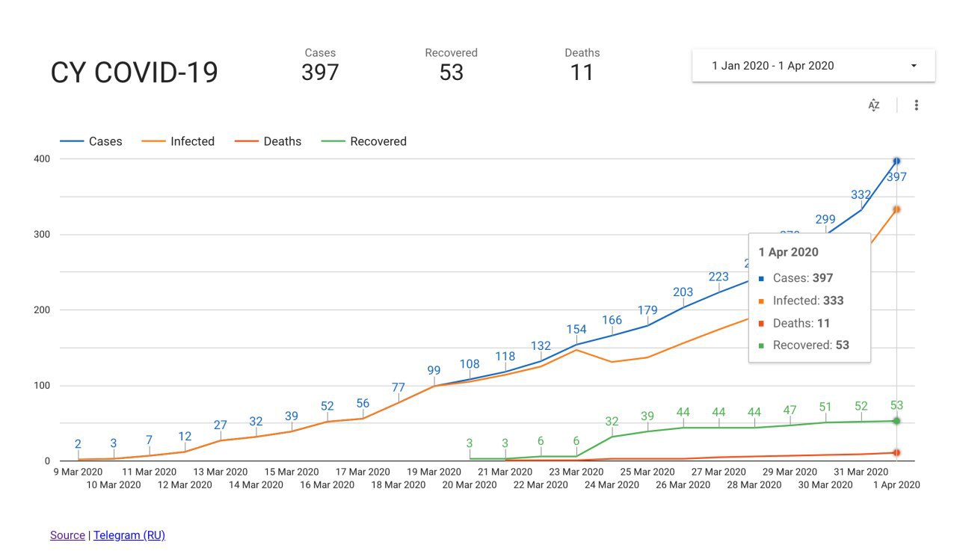Screen dimensions: 957x560
Task: Open the Source link
Action: (67, 535)
